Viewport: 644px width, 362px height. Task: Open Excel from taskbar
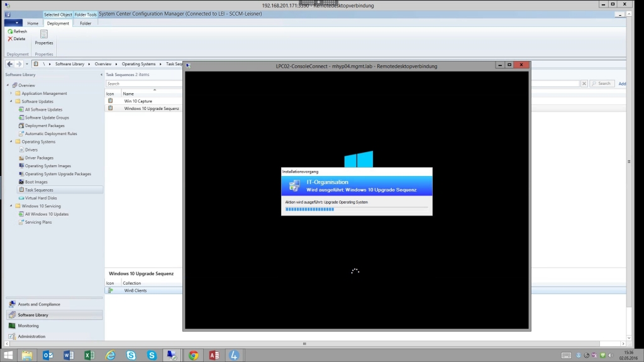point(89,355)
